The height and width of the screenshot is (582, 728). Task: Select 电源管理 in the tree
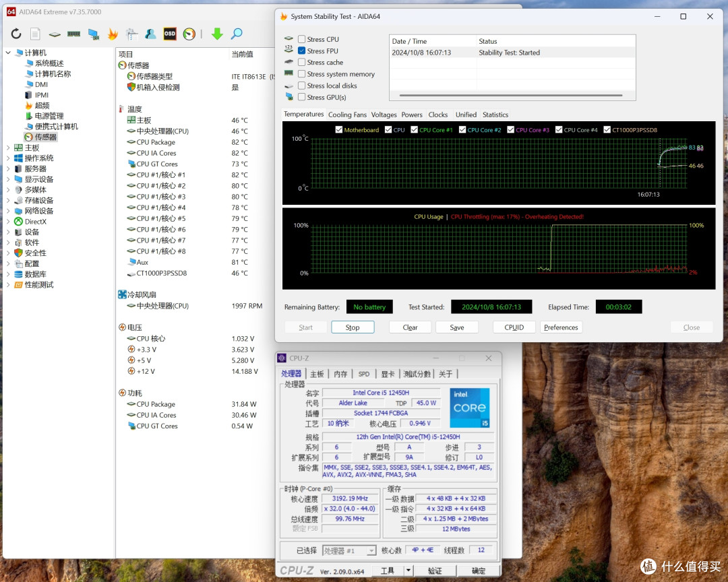pos(49,116)
